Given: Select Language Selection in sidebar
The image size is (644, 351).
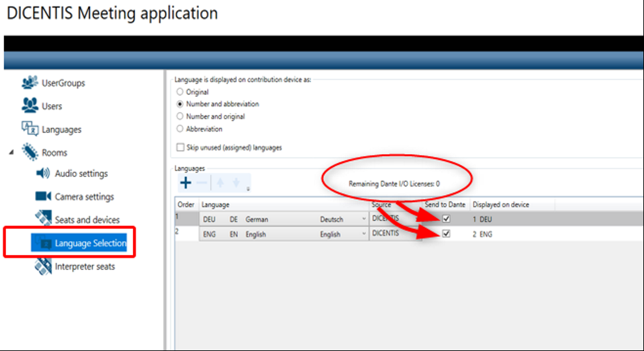Looking at the screenshot, I should click(90, 243).
